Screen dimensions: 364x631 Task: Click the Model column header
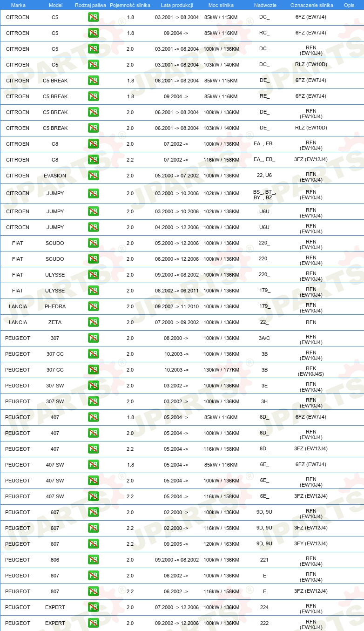coord(55,5)
